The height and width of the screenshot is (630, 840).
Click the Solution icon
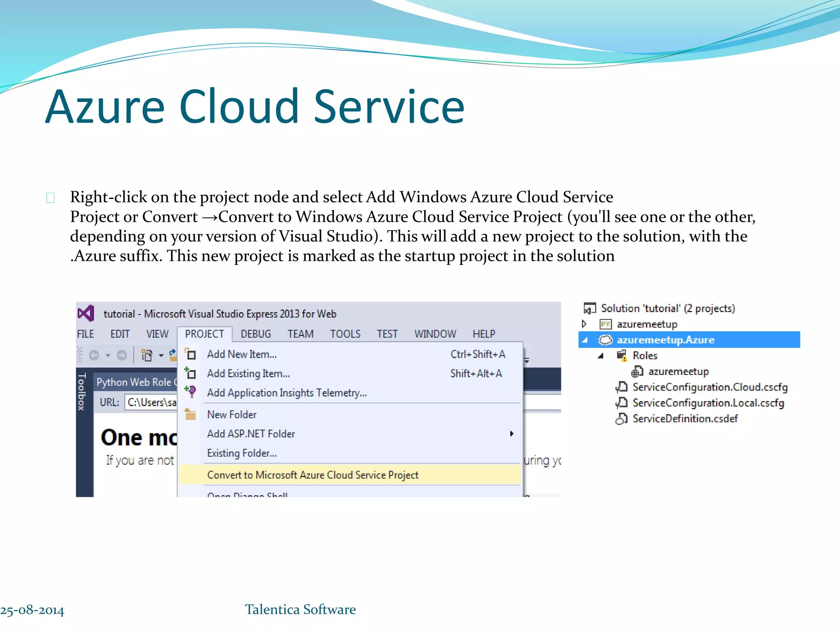click(x=589, y=308)
